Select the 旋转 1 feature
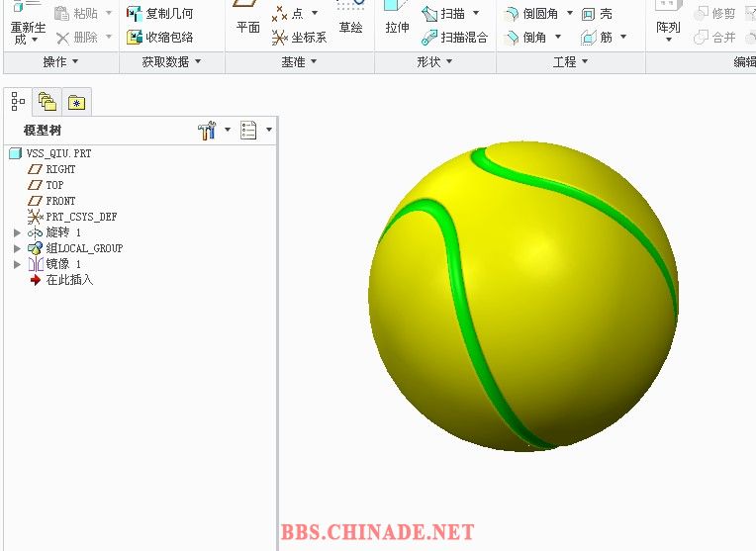The width and height of the screenshot is (756, 551). point(54,232)
